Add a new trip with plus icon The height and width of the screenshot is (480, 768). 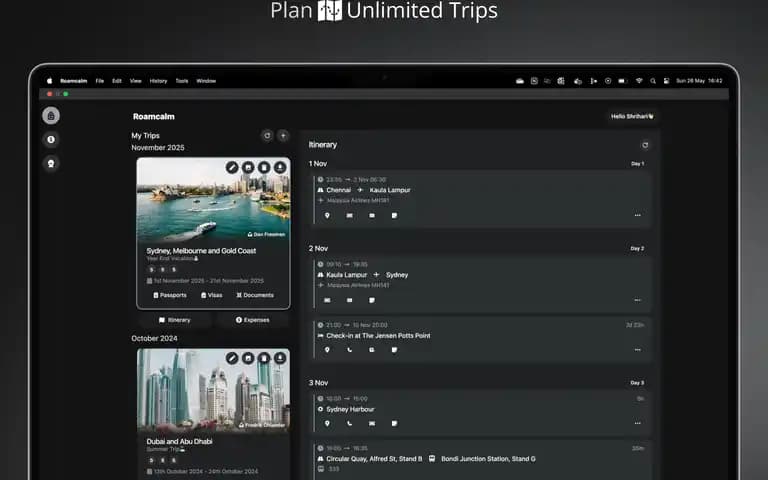pos(283,136)
